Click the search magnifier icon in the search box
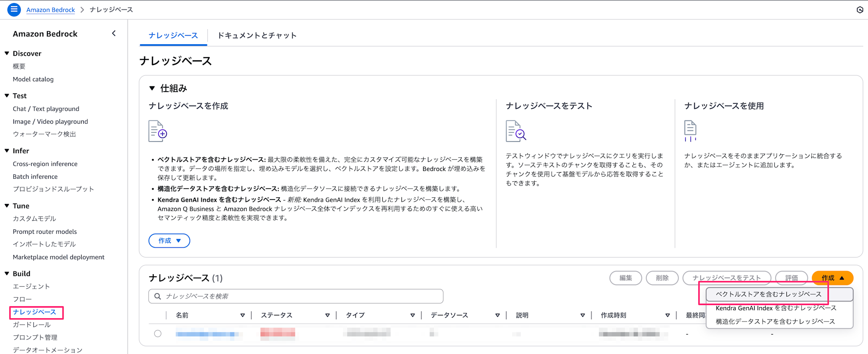Image resolution: width=868 pixels, height=354 pixels. point(158,296)
